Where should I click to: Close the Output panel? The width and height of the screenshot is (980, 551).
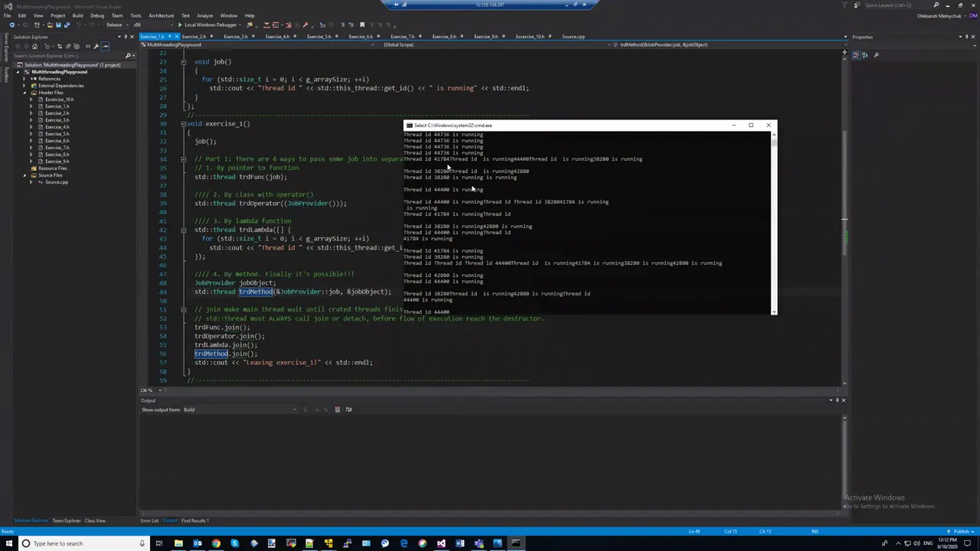click(844, 400)
